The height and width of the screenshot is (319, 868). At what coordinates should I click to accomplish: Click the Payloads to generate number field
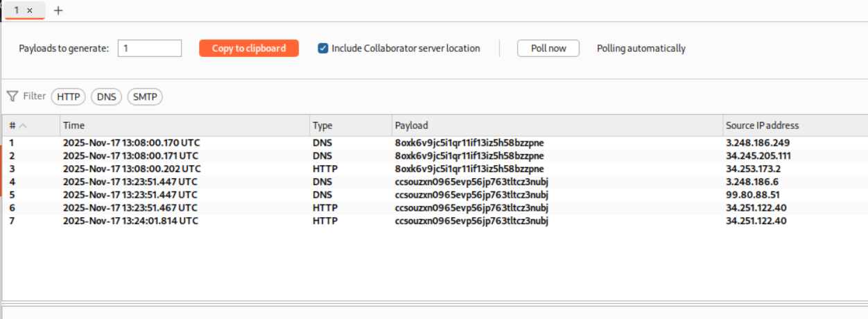(150, 49)
